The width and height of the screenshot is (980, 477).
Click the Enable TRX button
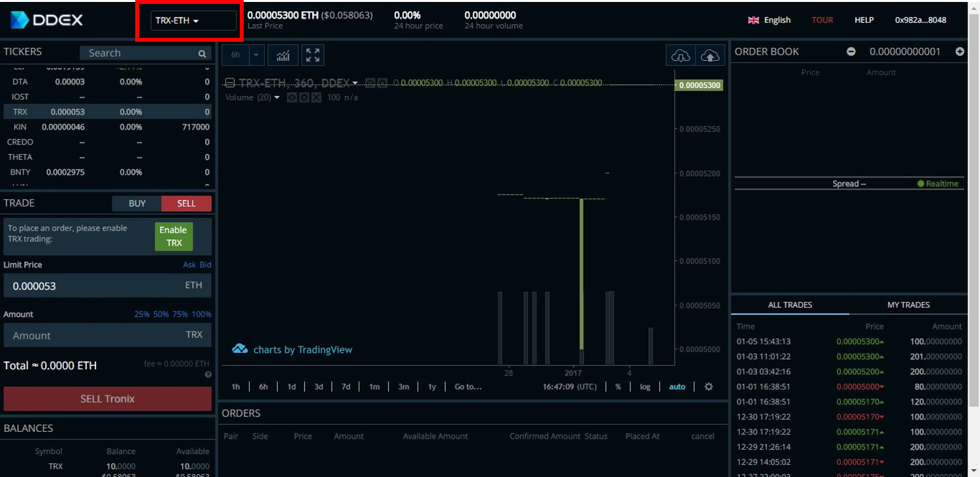pos(173,237)
